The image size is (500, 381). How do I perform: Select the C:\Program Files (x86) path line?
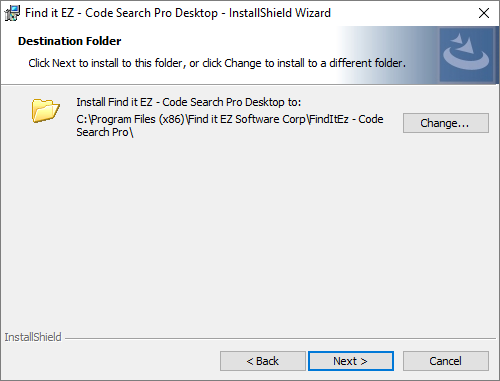tap(230, 119)
